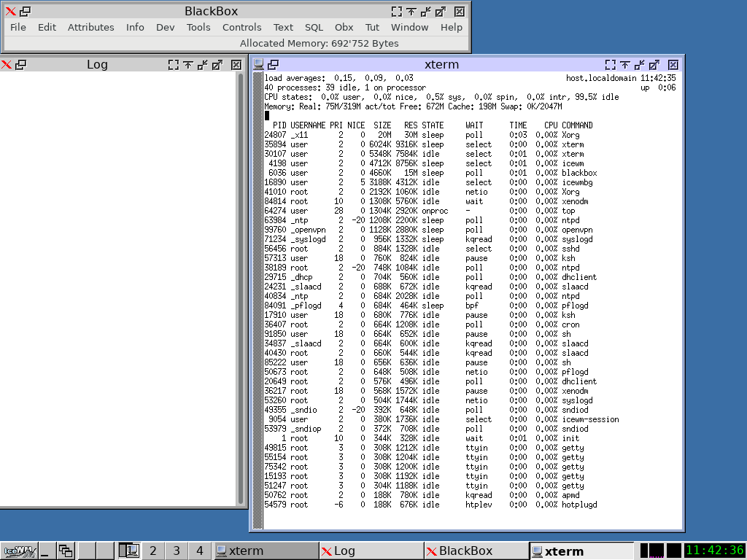Click the xterm window computer icon
Image resolution: width=747 pixels, height=560 pixels.
point(258,64)
